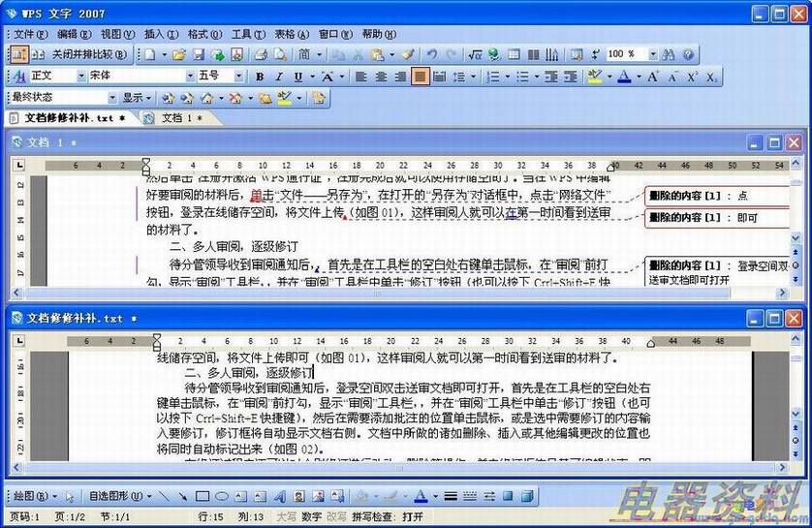Toggle Bold formatting
Image resolution: width=812 pixels, height=528 pixels.
[x=260, y=77]
